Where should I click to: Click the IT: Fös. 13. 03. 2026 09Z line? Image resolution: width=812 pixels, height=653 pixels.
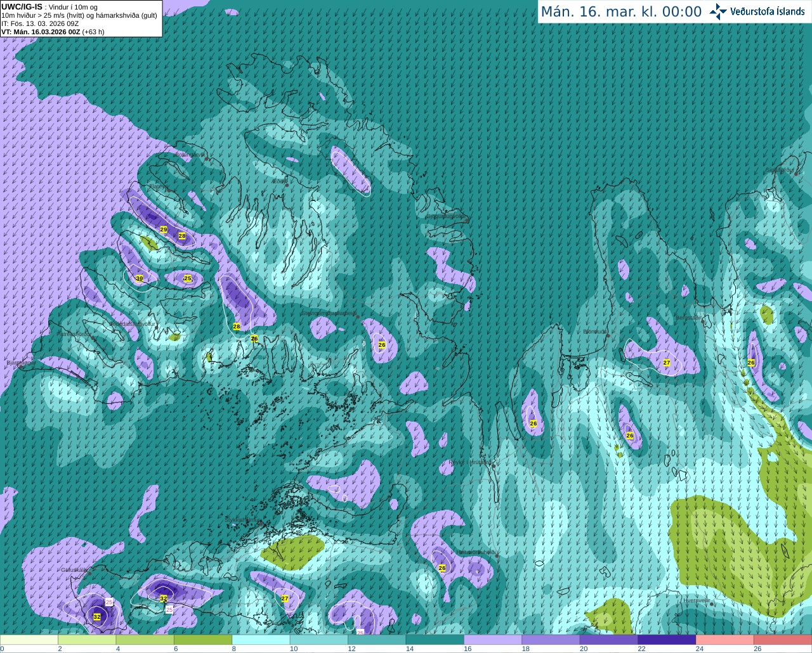[x=40, y=23]
